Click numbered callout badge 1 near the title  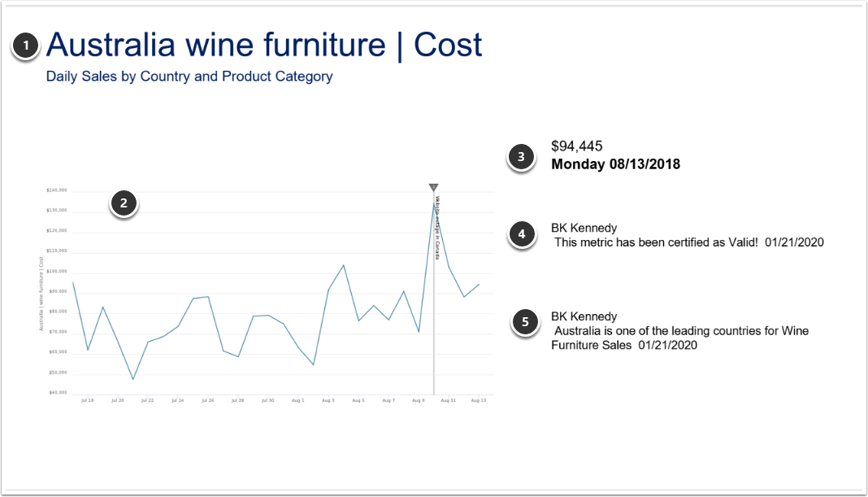pyautogui.click(x=25, y=45)
